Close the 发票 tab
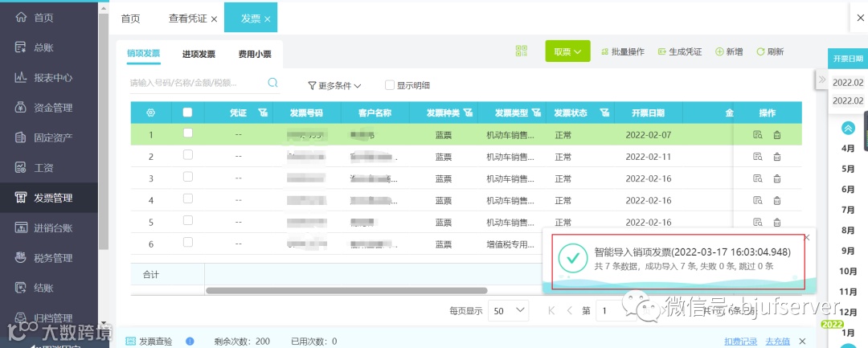The width and height of the screenshot is (868, 348). 268,18
